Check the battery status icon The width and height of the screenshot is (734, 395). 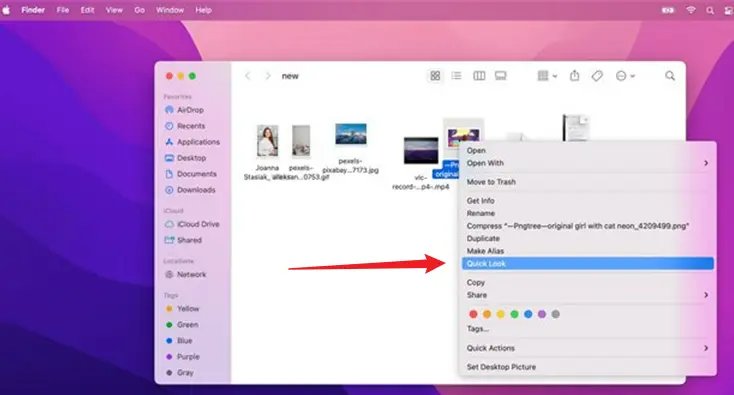point(668,10)
